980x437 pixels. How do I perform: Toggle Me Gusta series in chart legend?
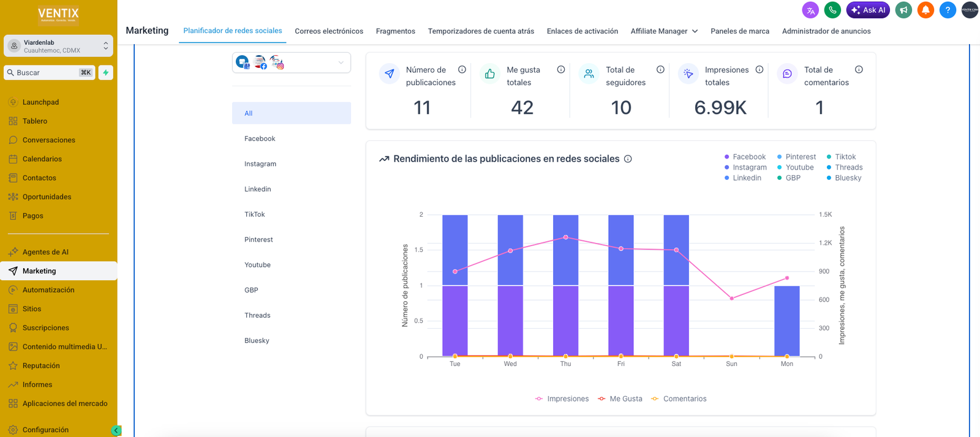tap(620, 398)
